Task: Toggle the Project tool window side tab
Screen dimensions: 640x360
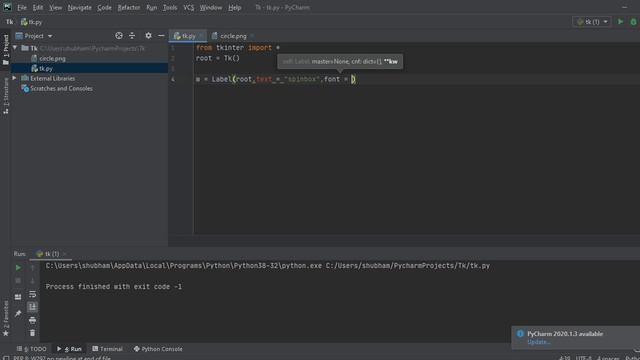Action: [x=5, y=50]
